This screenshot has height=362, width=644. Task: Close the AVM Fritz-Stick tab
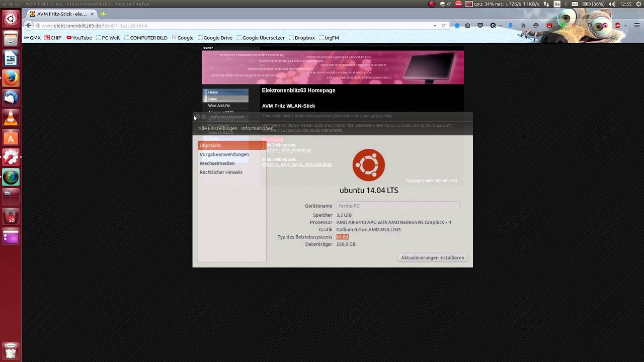[92, 14]
